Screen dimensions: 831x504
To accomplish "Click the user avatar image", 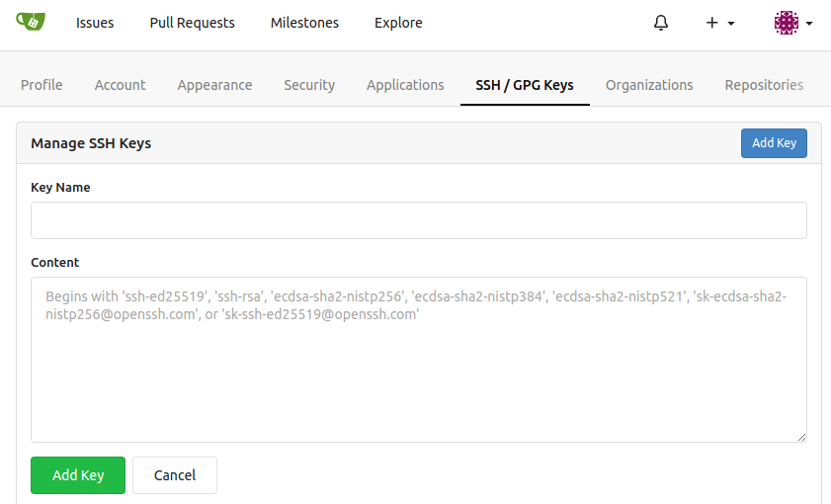I will pyautogui.click(x=786, y=23).
